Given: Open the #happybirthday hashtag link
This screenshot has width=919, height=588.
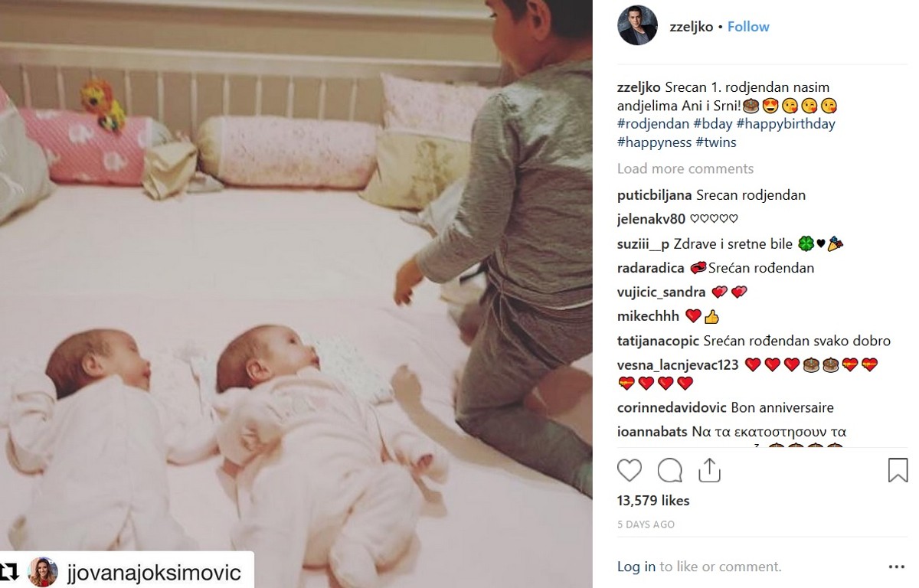Looking at the screenshot, I should 787,124.
